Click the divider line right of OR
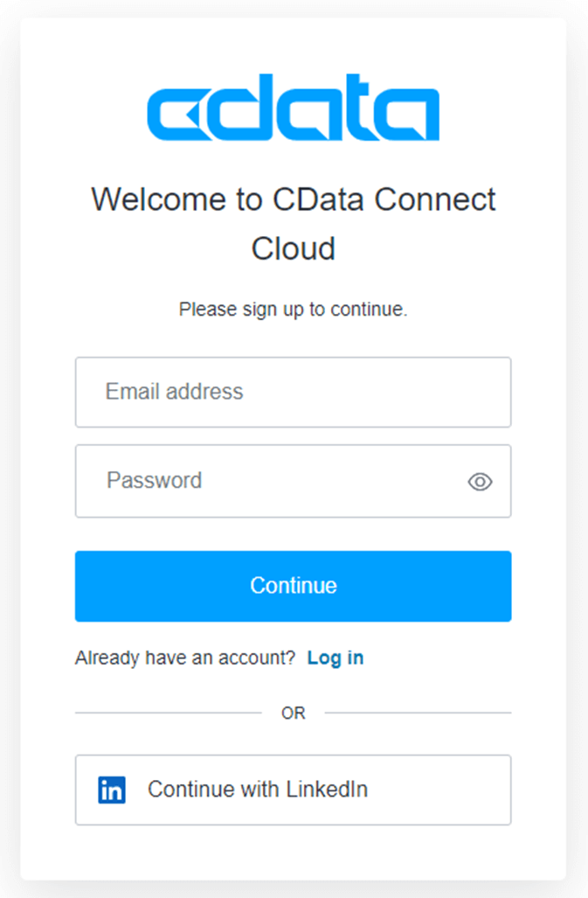The height and width of the screenshot is (898, 588). pos(418,713)
